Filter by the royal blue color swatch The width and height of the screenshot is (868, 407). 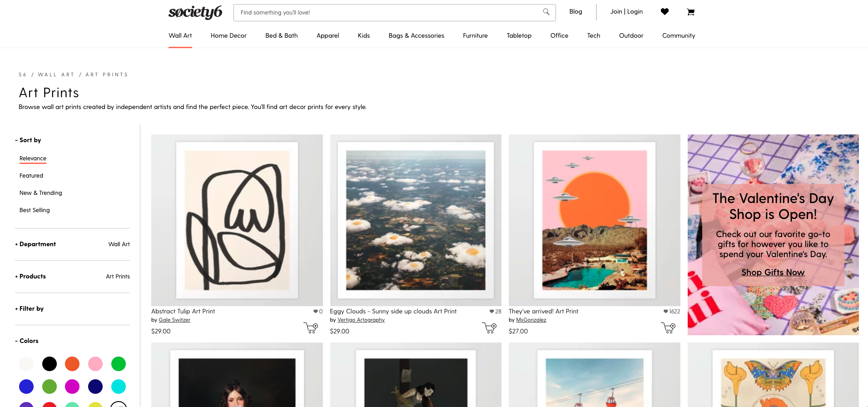click(26, 387)
